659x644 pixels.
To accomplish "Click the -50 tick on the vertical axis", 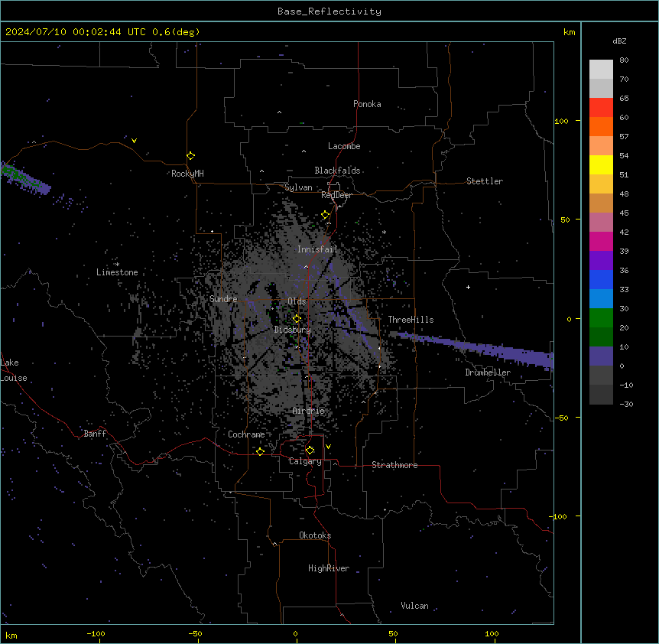I will point(561,418).
